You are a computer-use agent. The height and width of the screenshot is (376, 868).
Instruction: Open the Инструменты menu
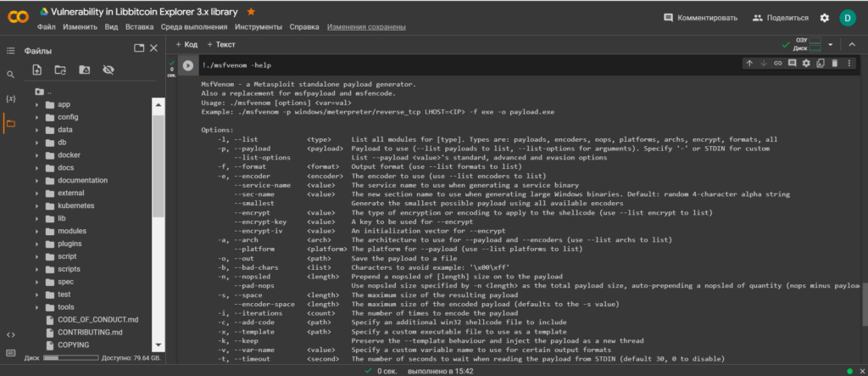258,26
